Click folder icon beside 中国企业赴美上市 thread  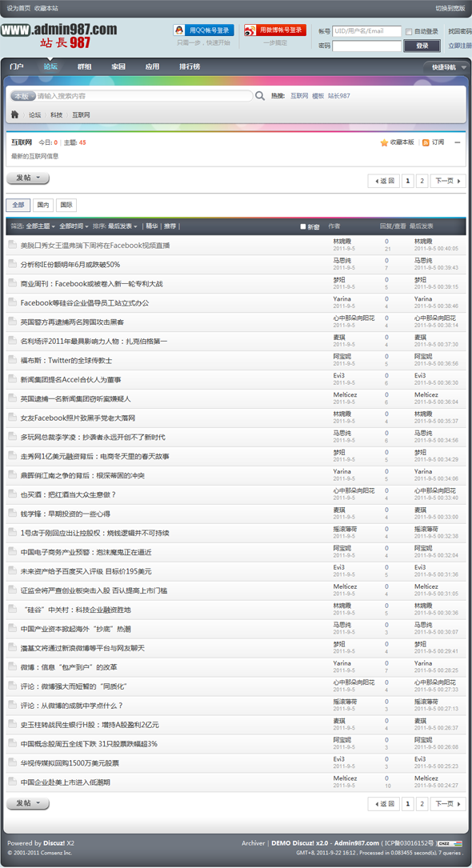tap(12, 782)
